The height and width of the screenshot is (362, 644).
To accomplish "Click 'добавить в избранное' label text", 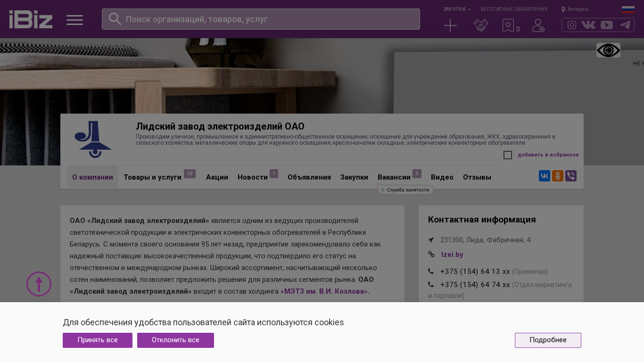I will (x=548, y=155).
